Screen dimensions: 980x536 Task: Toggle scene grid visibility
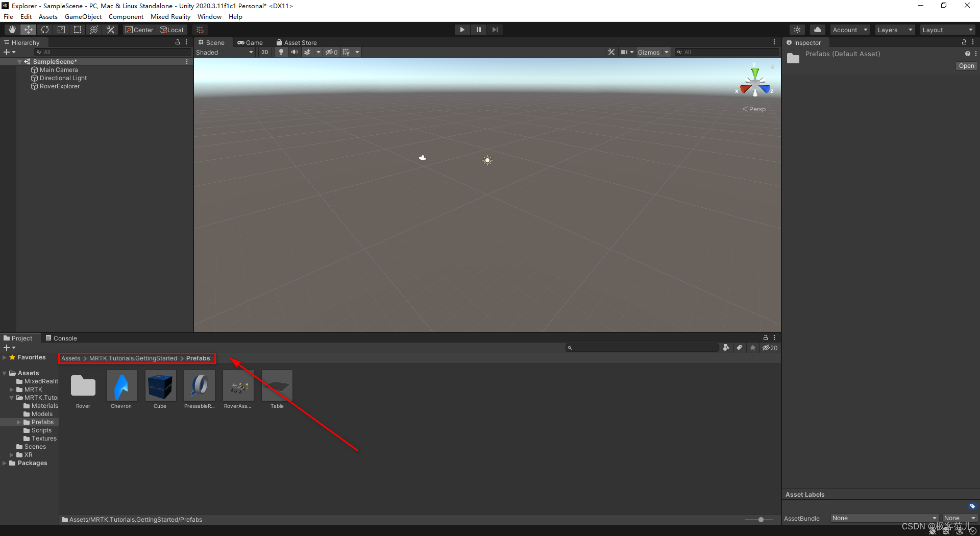click(x=347, y=52)
